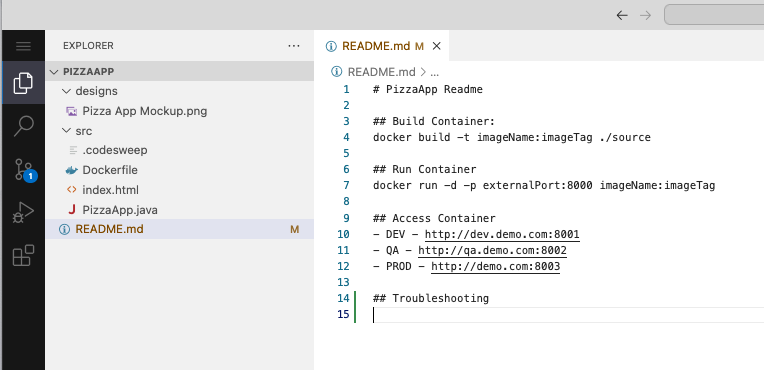Click the lines icon beside .codesweep
This screenshot has height=370, width=764.
click(x=73, y=151)
